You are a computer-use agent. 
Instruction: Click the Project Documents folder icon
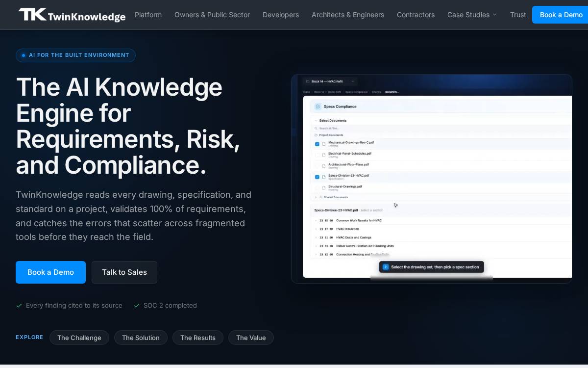click(x=316, y=135)
